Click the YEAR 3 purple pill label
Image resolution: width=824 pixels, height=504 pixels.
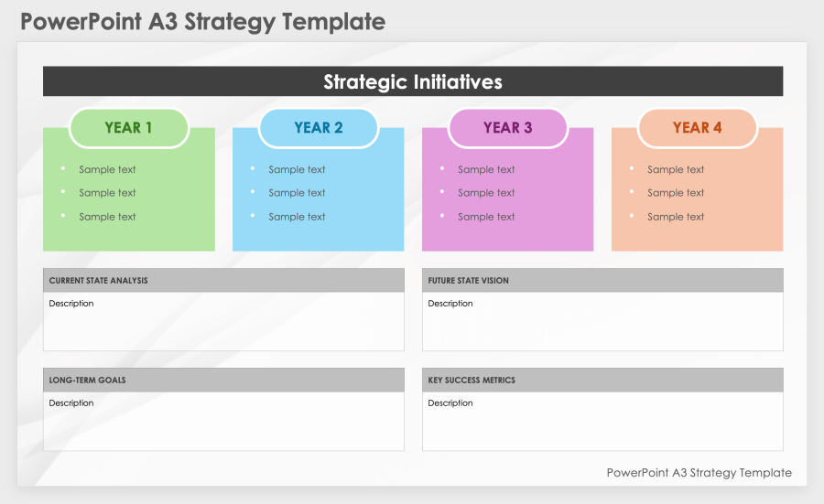(508, 128)
